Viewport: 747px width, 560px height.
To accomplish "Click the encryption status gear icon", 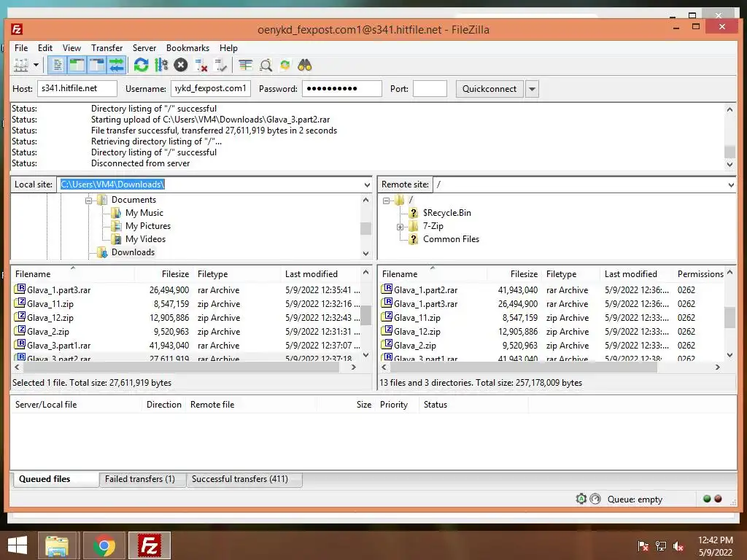I will (581, 499).
